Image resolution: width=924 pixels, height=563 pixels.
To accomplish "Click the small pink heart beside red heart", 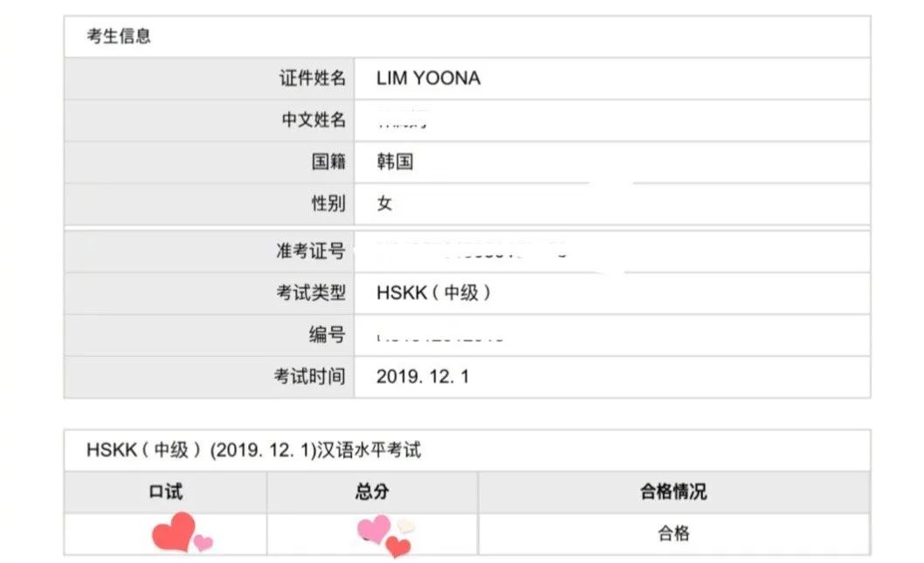I will pyautogui.click(x=203, y=542).
